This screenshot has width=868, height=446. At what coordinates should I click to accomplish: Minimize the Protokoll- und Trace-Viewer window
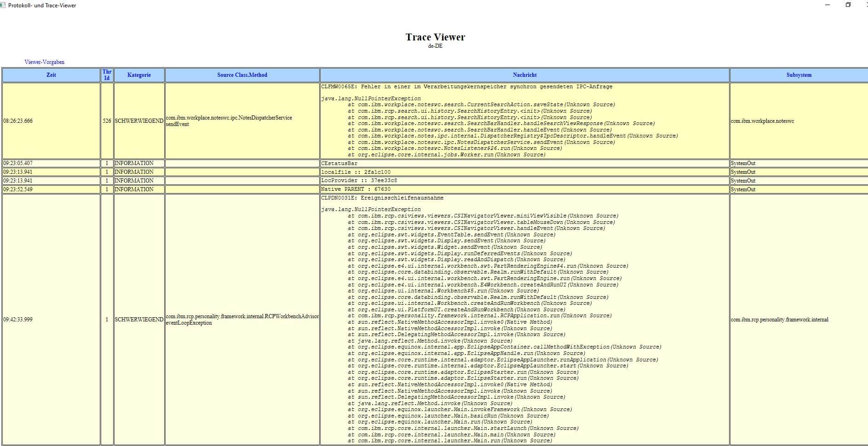coord(828,5)
